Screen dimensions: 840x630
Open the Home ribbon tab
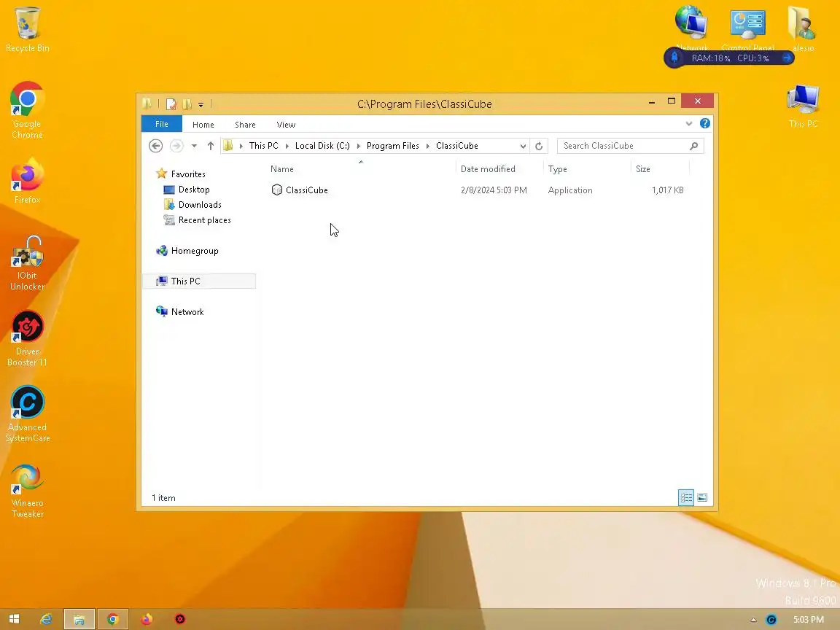pyautogui.click(x=203, y=124)
